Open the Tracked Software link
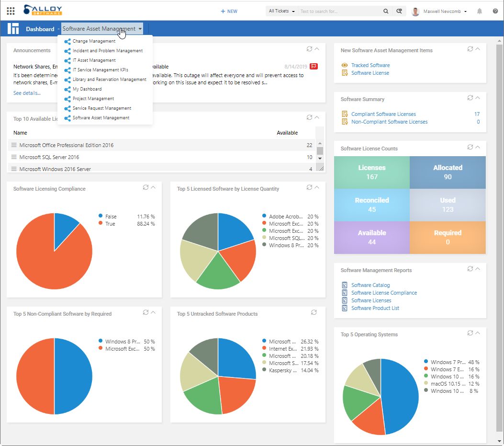504x446 pixels. tap(370, 65)
